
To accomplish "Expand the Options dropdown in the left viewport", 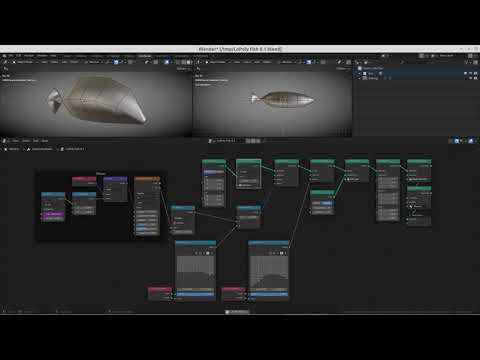I will tap(183, 69).
